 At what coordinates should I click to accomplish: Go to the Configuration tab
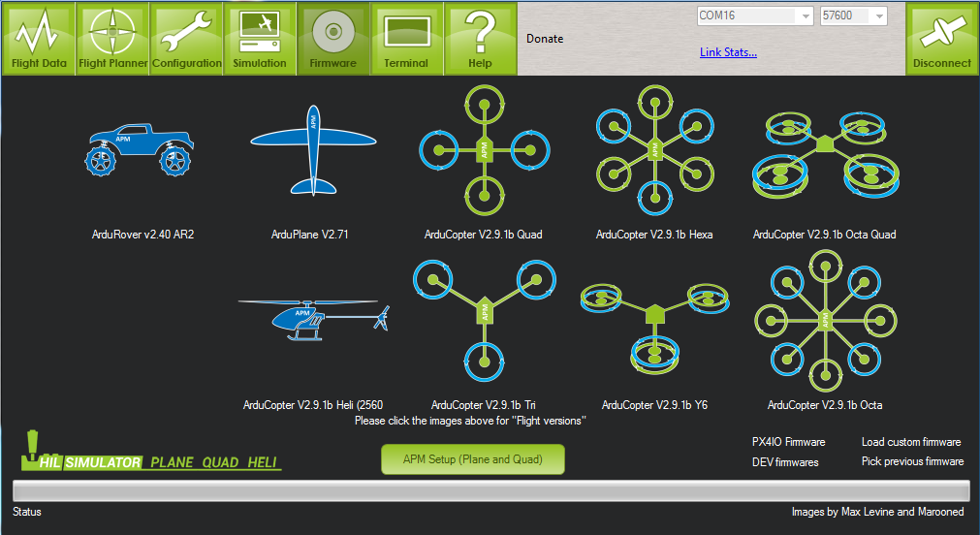point(186,39)
